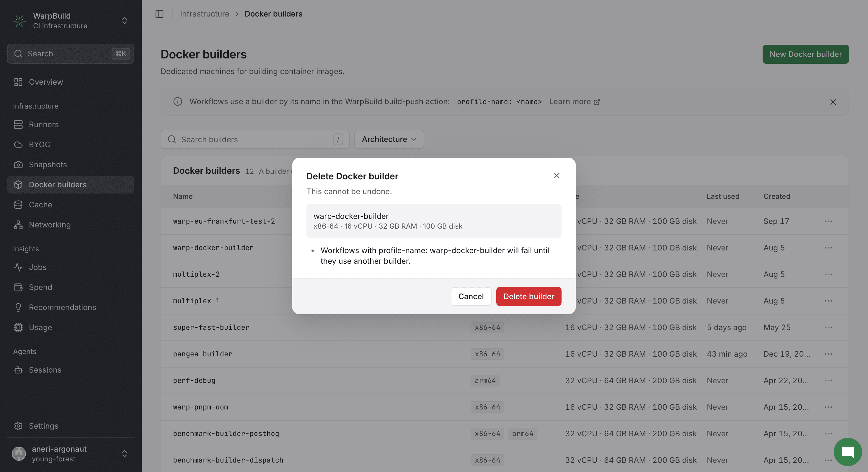The width and height of the screenshot is (868, 472).
Task: Toggle the sidebar panel icon
Action: coord(159,14)
